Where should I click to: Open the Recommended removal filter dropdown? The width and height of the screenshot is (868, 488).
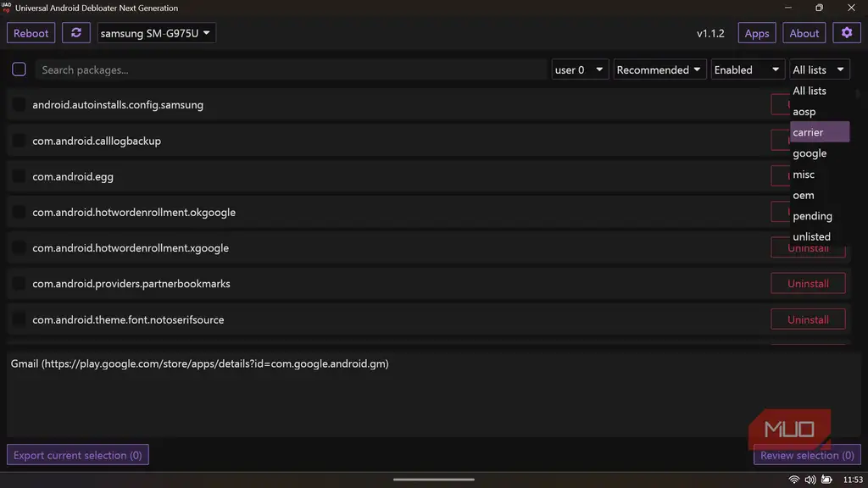pos(658,69)
